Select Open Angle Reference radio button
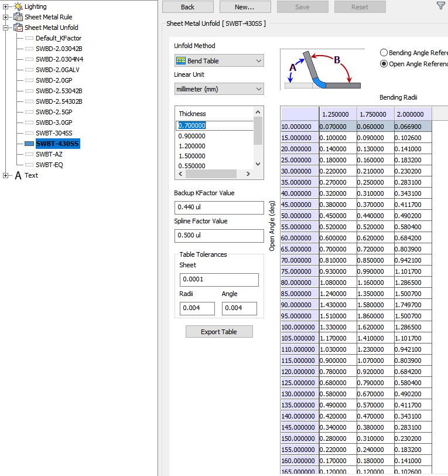448x476 pixels. click(x=384, y=64)
